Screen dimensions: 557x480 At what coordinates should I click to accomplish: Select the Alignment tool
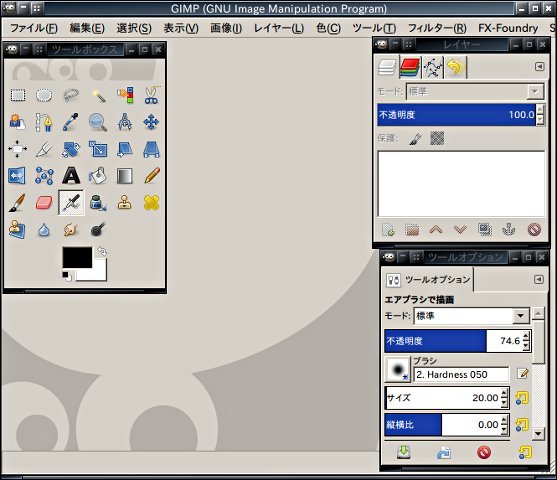click(x=18, y=149)
